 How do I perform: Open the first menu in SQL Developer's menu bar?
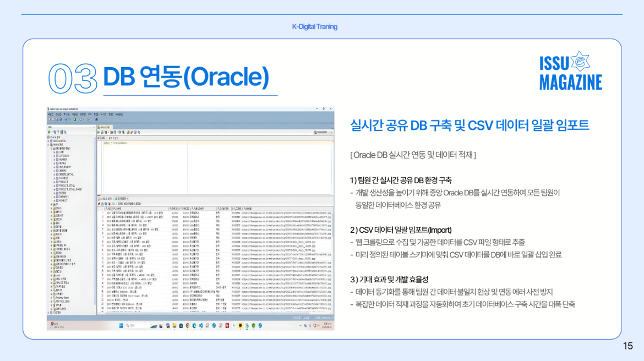[51, 114]
